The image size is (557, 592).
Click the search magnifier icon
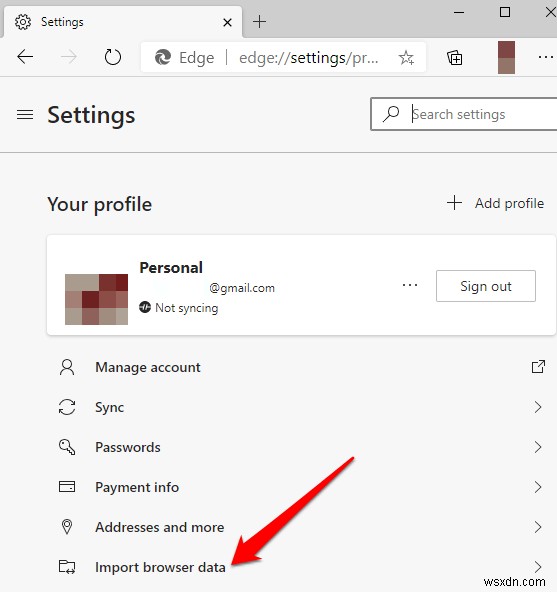[x=391, y=114]
